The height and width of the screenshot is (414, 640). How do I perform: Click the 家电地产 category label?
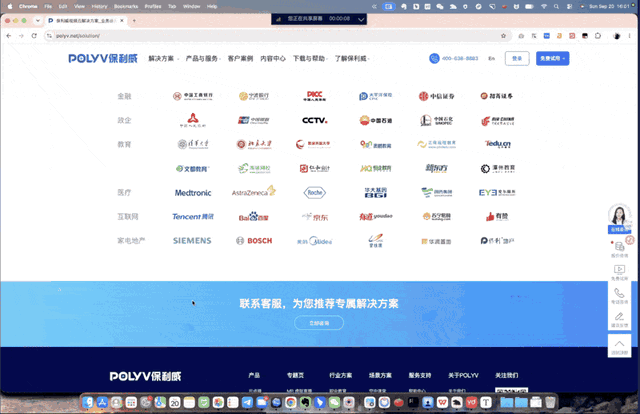(131, 240)
